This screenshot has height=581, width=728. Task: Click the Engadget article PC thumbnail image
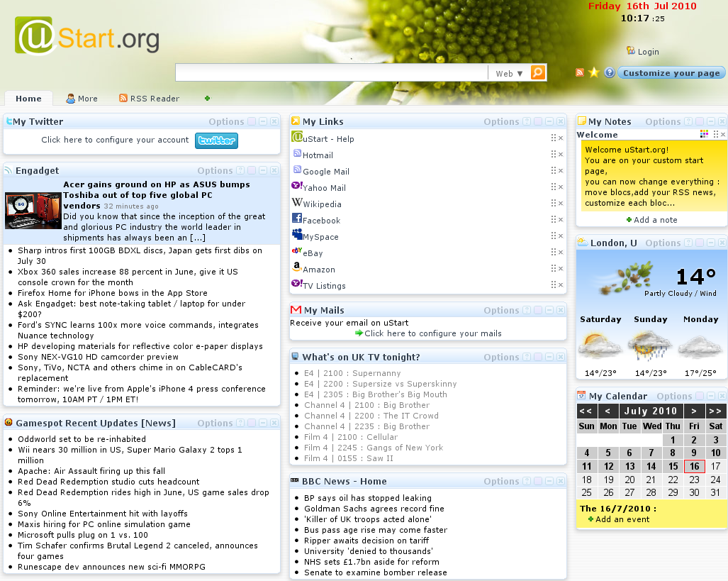point(33,211)
